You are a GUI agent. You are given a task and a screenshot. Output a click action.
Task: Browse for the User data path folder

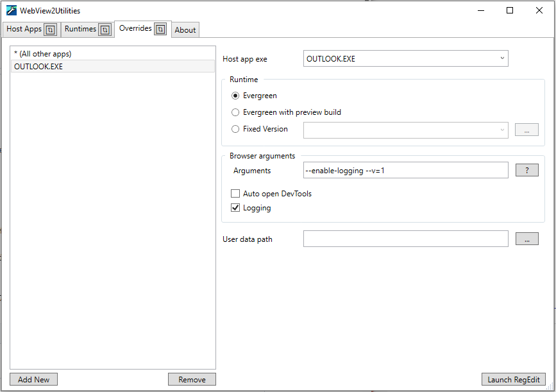[x=527, y=239]
